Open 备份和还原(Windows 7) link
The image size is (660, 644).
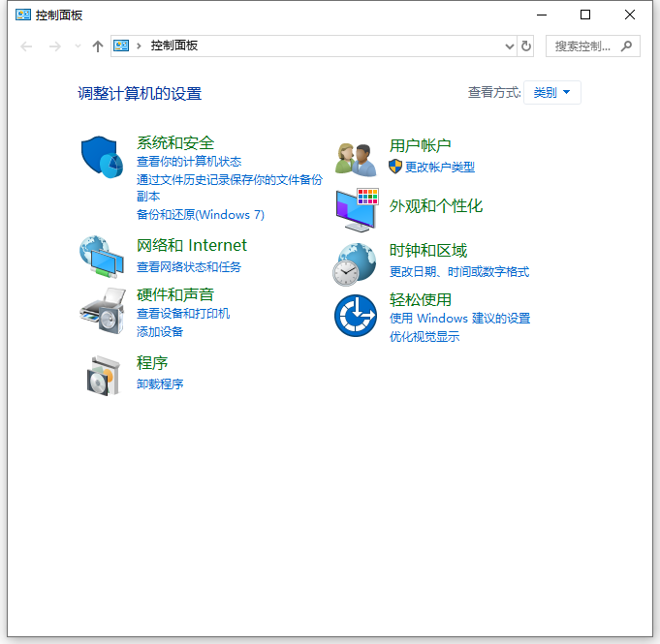coord(201,215)
